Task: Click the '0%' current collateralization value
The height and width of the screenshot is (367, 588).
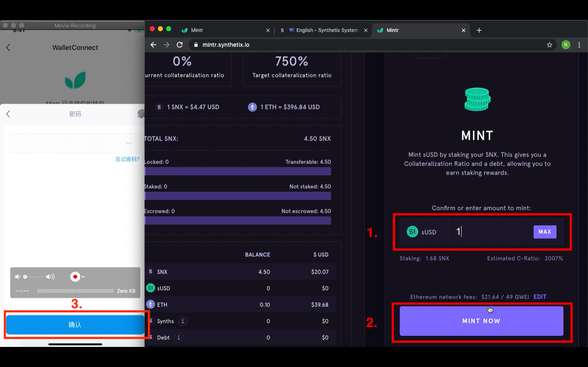Action: click(182, 61)
